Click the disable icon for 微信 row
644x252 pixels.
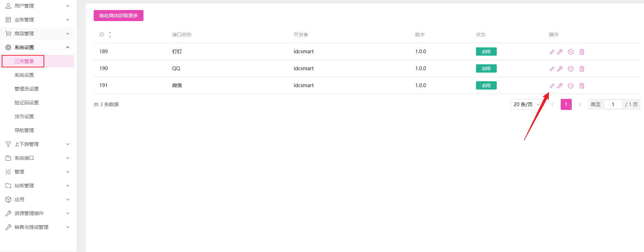click(x=571, y=86)
